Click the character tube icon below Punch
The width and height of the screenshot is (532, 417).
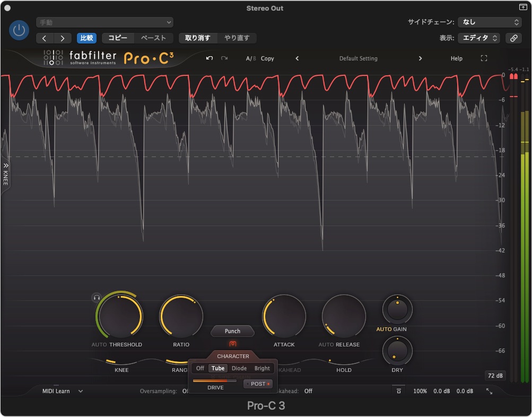[232, 344]
